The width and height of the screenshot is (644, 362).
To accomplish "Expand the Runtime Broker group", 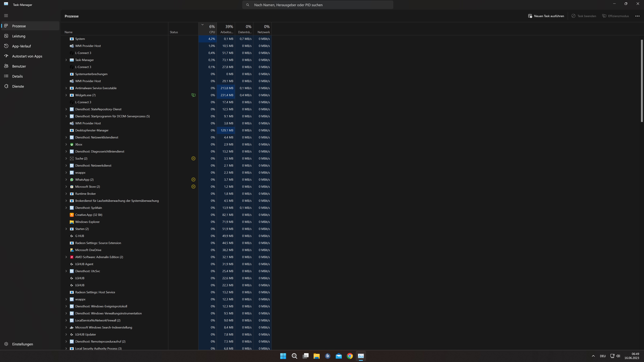I will (x=66, y=194).
